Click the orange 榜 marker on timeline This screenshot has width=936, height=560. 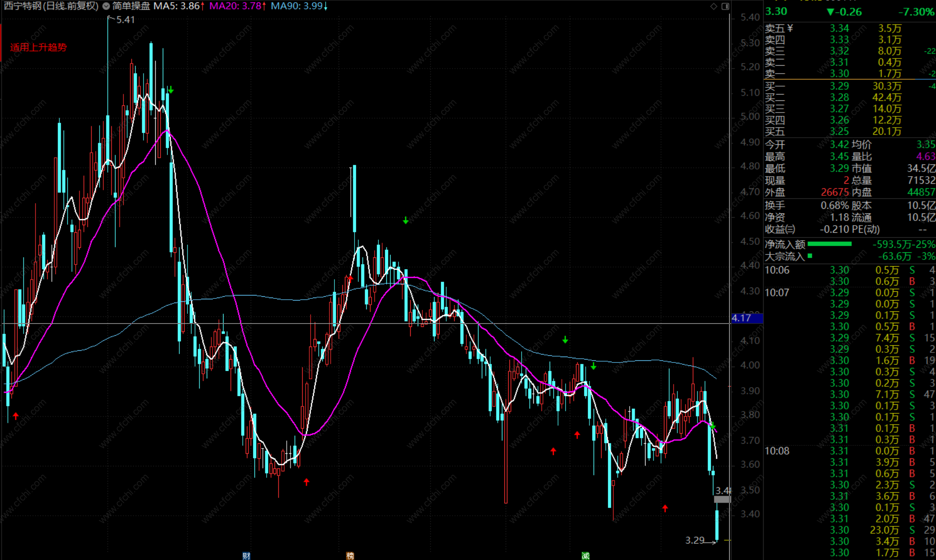[350, 555]
